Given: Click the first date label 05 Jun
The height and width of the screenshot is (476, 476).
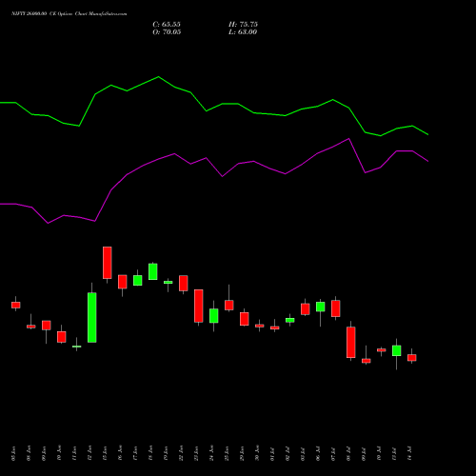Looking at the screenshot, I should [x=13, y=453].
